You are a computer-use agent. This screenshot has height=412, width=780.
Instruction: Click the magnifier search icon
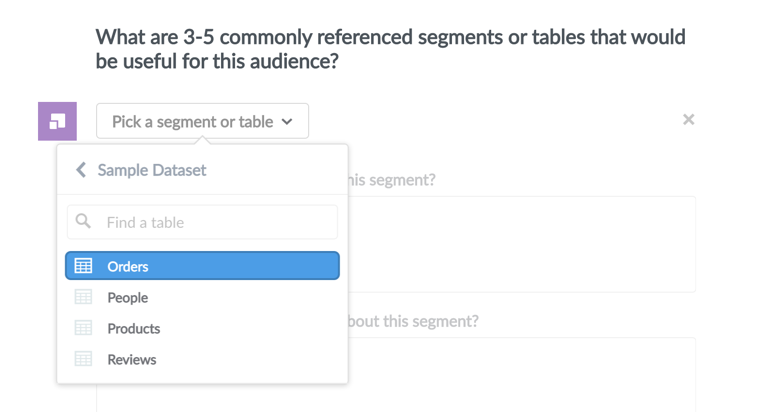coord(83,221)
